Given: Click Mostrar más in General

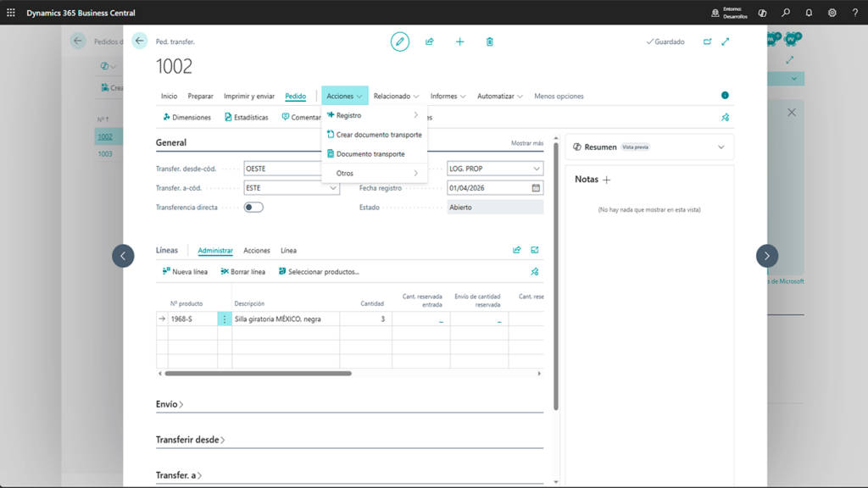Looking at the screenshot, I should pyautogui.click(x=527, y=142).
